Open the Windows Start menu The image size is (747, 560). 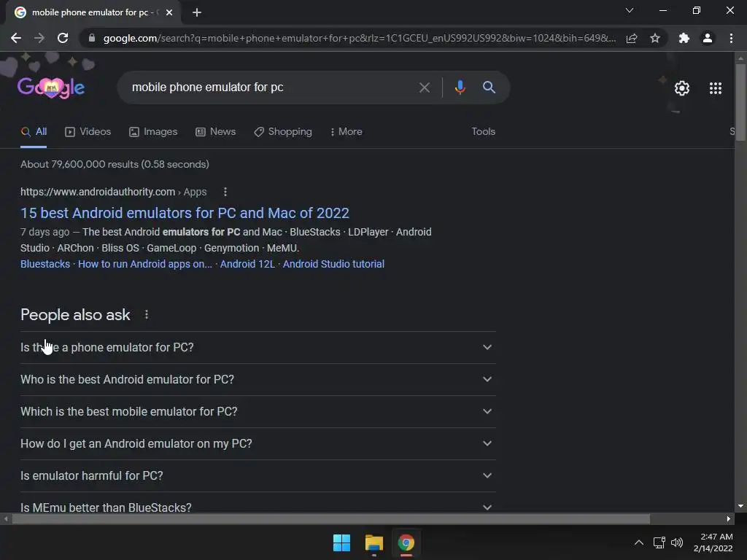(x=341, y=542)
